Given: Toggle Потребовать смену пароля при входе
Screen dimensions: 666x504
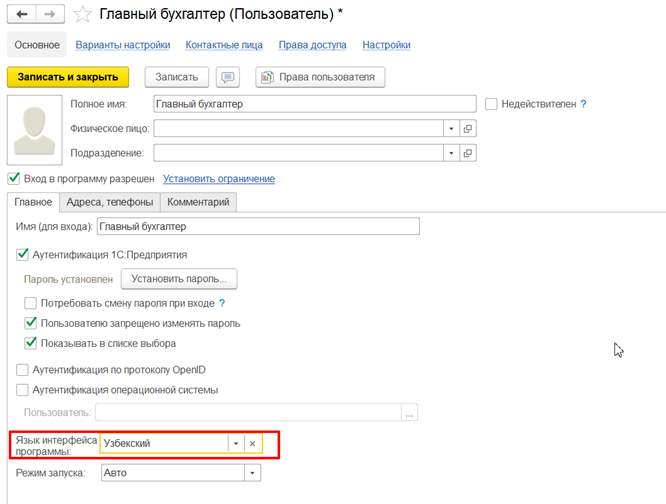Looking at the screenshot, I should [31, 303].
